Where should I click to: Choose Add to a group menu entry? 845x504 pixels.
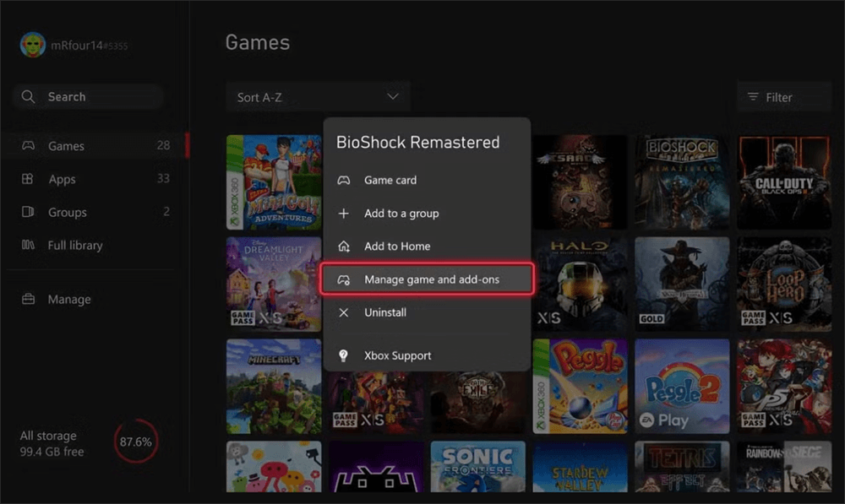427,214
